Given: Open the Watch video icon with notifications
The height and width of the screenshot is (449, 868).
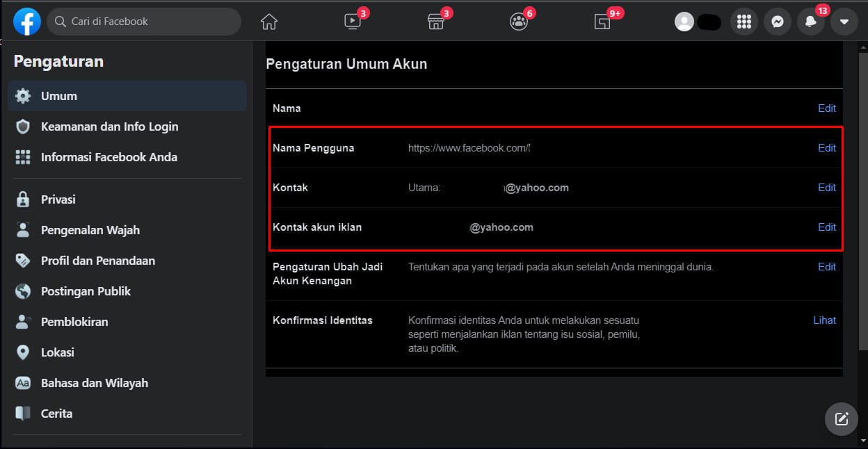Looking at the screenshot, I should point(352,22).
